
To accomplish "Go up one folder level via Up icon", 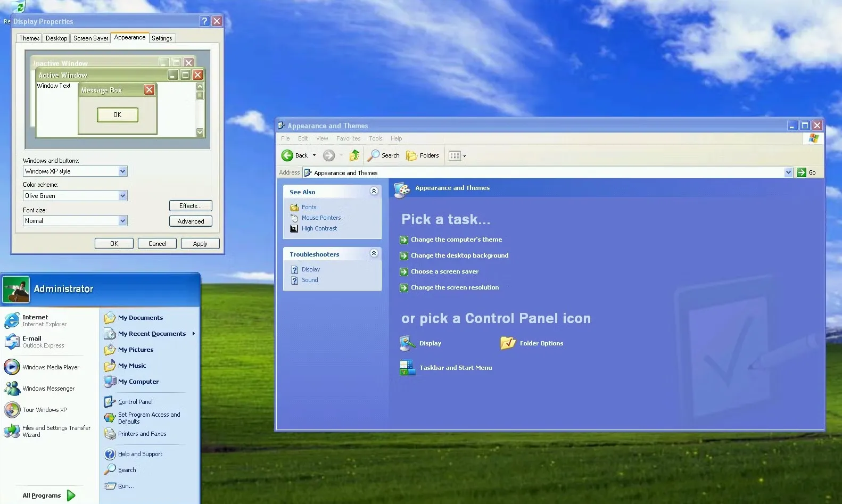I will [354, 155].
